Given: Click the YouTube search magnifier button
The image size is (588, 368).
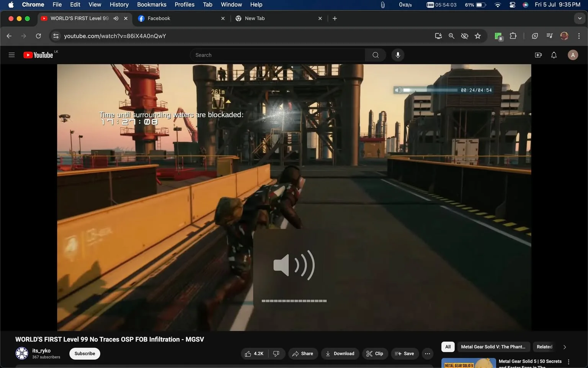Looking at the screenshot, I should [x=376, y=55].
